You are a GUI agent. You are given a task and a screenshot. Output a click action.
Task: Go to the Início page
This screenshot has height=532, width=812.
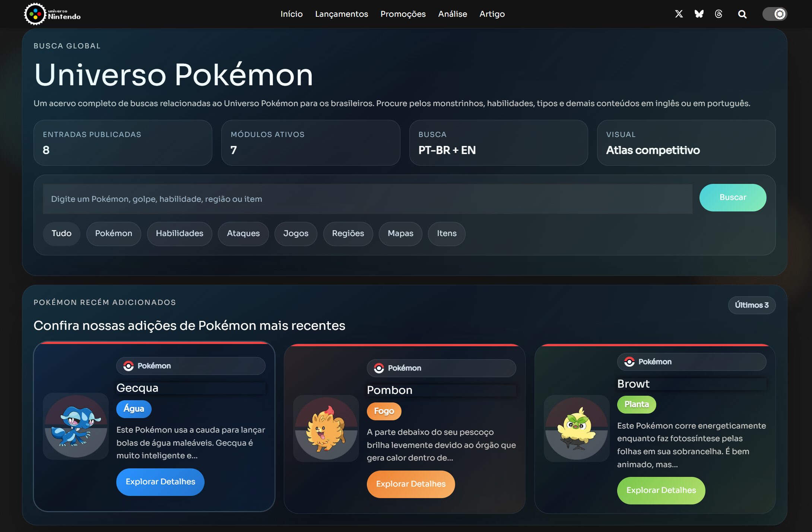pyautogui.click(x=292, y=14)
